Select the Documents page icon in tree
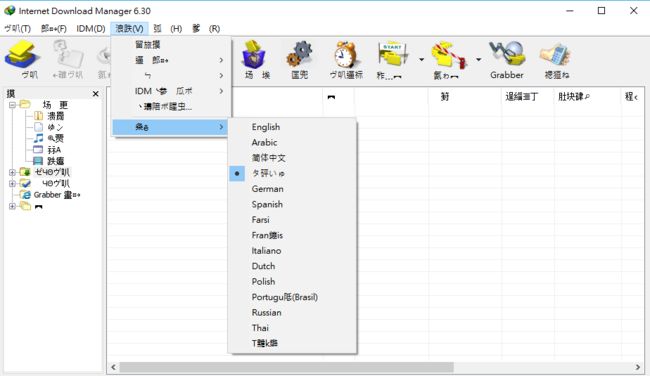The image size is (650, 376). 38,127
